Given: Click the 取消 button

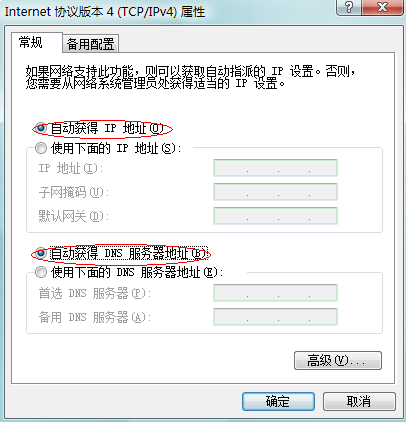Looking at the screenshot, I should click(x=359, y=401).
